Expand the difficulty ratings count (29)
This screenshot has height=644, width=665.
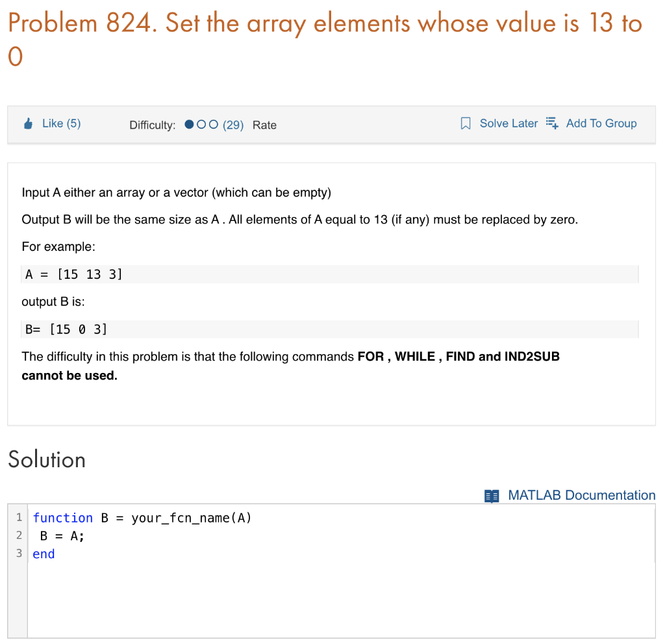234,124
